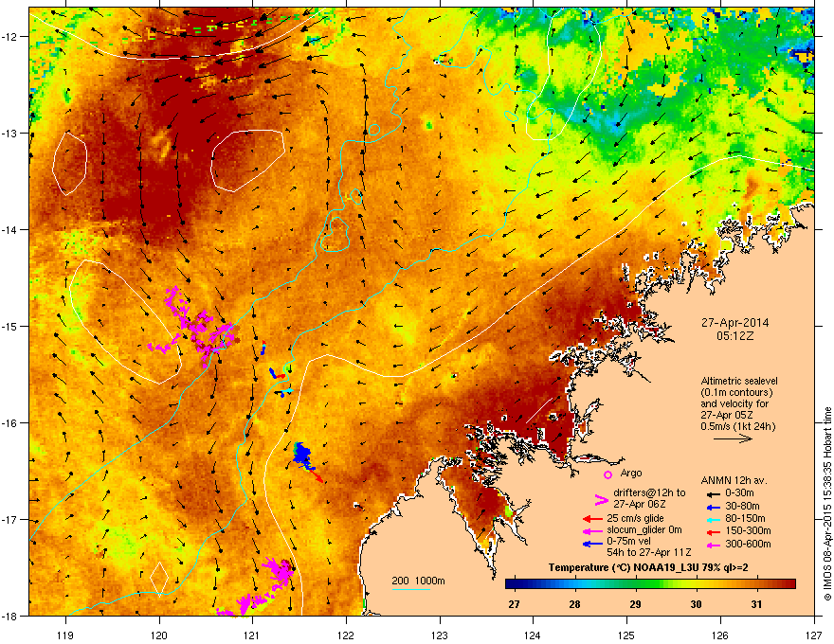Click the latitude axis label "-14"
This screenshot has height=644, width=834.
click(9, 230)
